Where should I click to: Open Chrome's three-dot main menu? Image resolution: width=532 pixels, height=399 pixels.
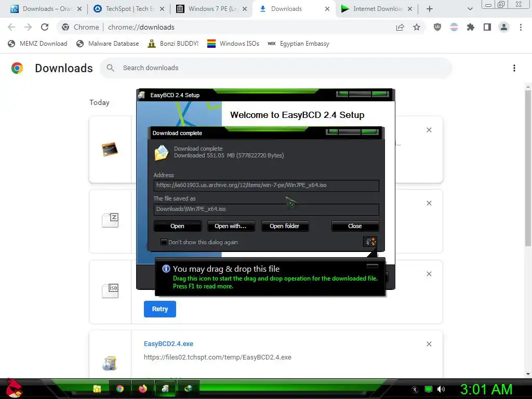(521, 27)
